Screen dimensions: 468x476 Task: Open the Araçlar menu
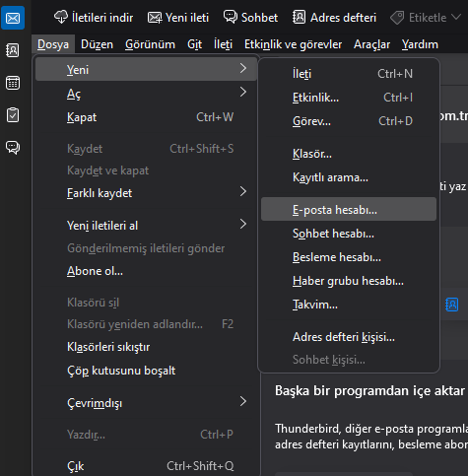pyautogui.click(x=371, y=44)
